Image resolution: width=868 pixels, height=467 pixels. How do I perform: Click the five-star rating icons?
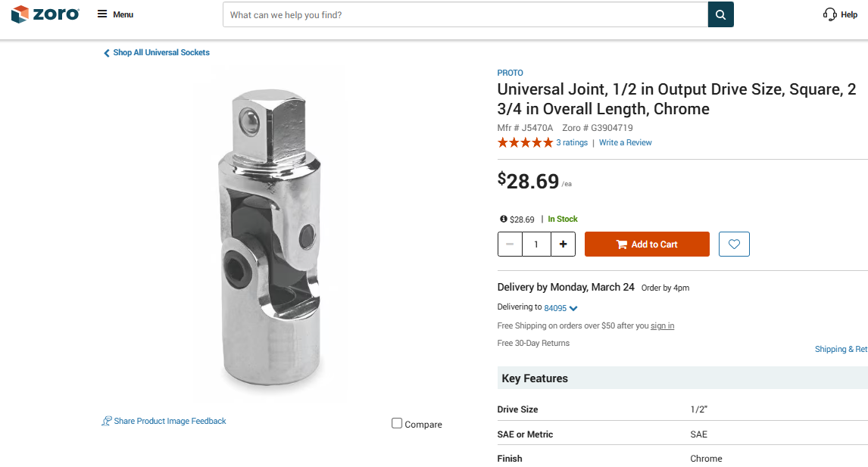point(525,143)
